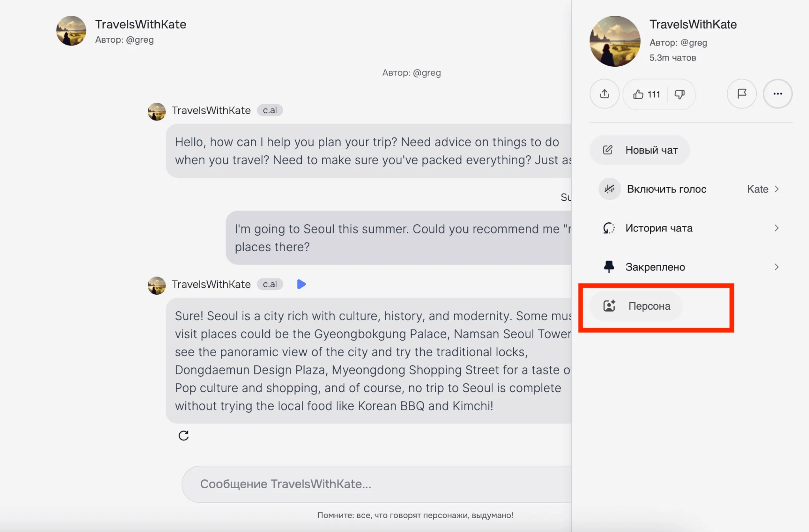The width and height of the screenshot is (809, 532).
Task: Expand the История чата chevron
Action: (777, 228)
